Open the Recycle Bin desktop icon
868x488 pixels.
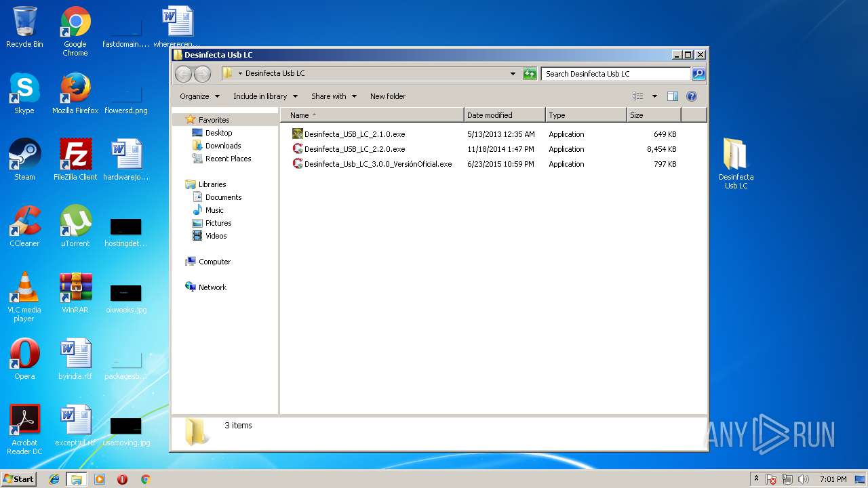24,27
